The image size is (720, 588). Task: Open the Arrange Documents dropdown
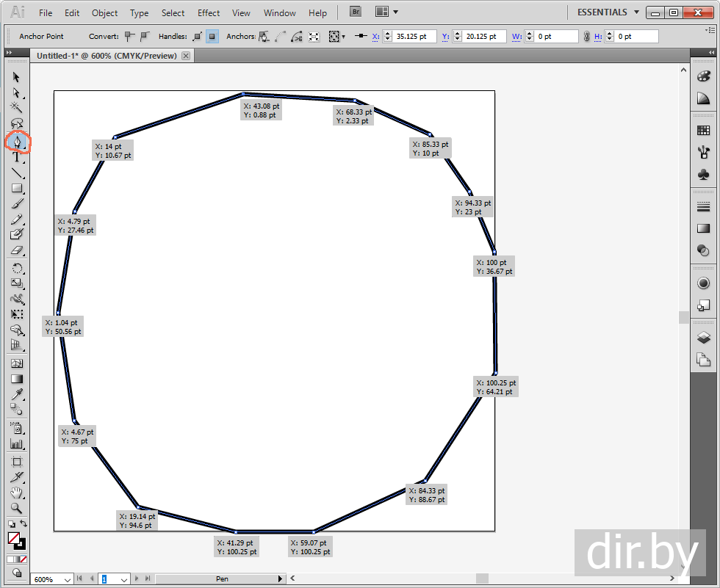click(386, 12)
